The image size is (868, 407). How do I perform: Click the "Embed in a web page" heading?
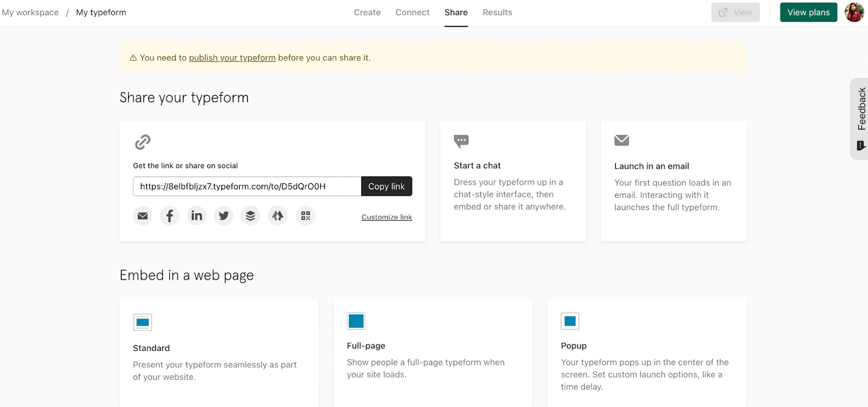click(x=187, y=276)
